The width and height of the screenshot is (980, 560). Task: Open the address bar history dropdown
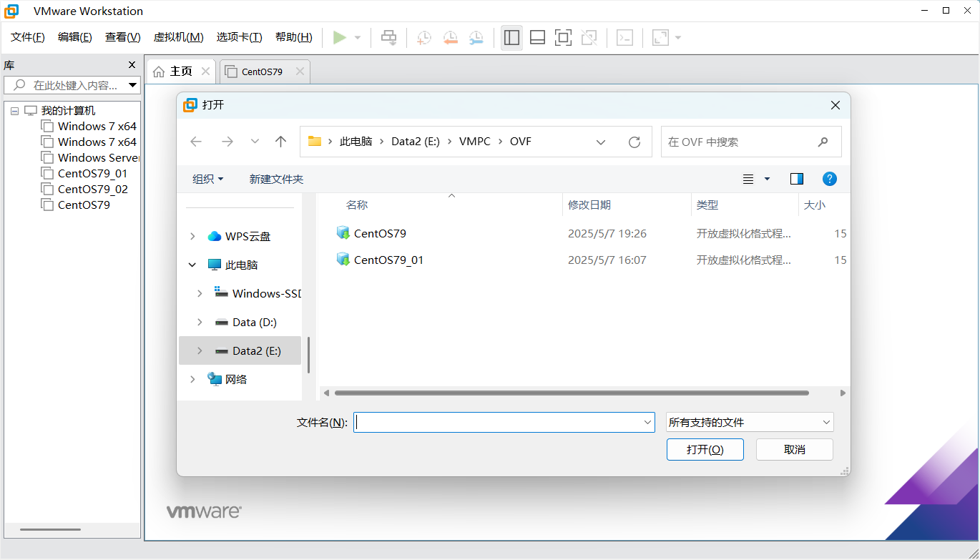point(601,142)
